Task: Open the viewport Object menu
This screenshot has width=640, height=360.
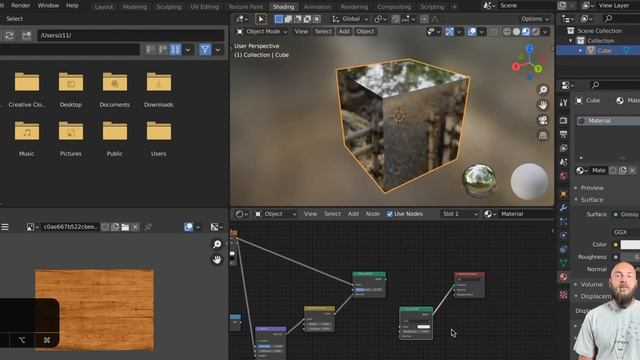Action: point(365,31)
